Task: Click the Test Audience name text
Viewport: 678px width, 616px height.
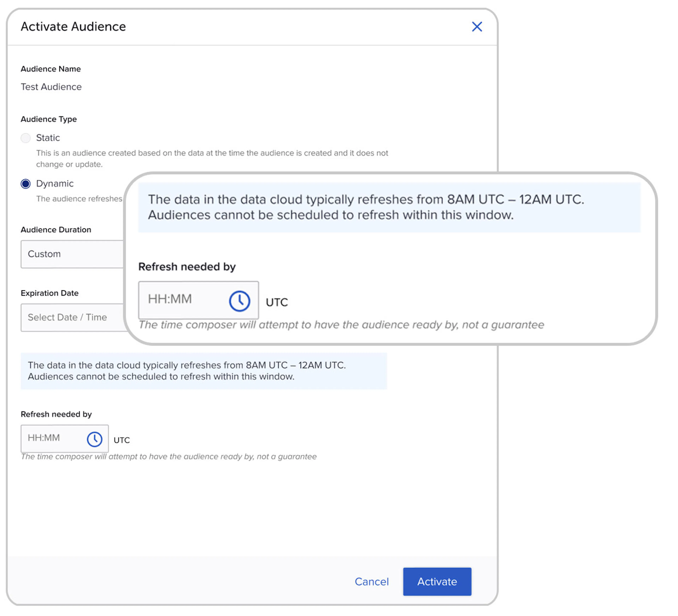Action: (x=51, y=87)
